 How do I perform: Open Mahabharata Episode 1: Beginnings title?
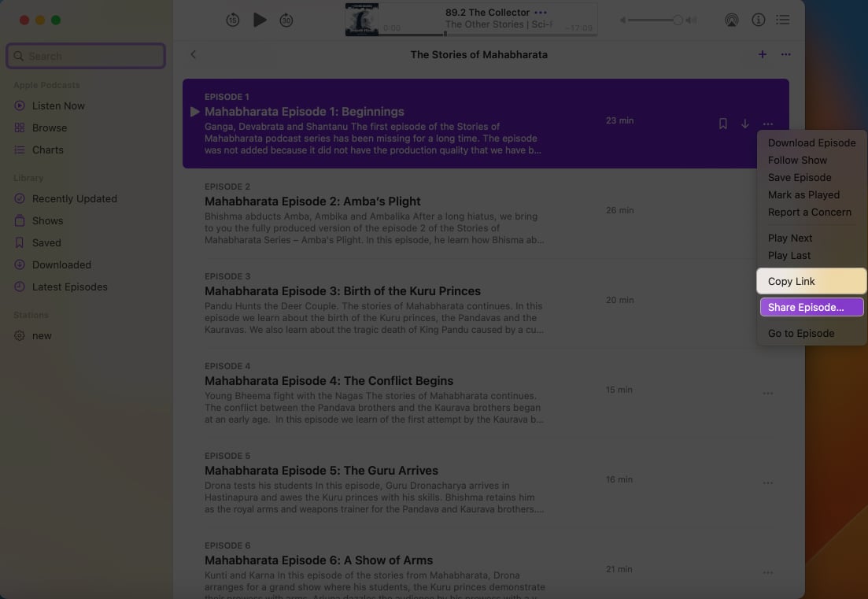tap(305, 112)
